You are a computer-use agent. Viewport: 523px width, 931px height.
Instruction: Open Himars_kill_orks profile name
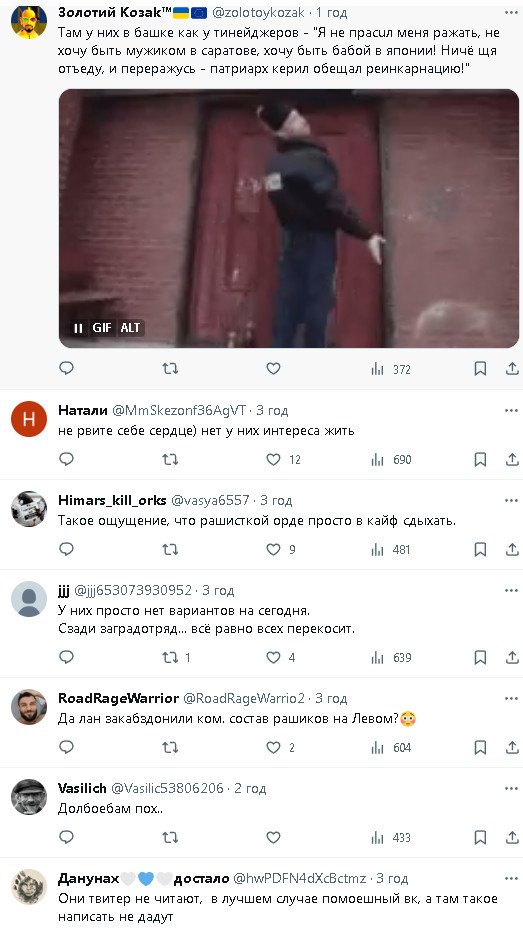(112, 501)
